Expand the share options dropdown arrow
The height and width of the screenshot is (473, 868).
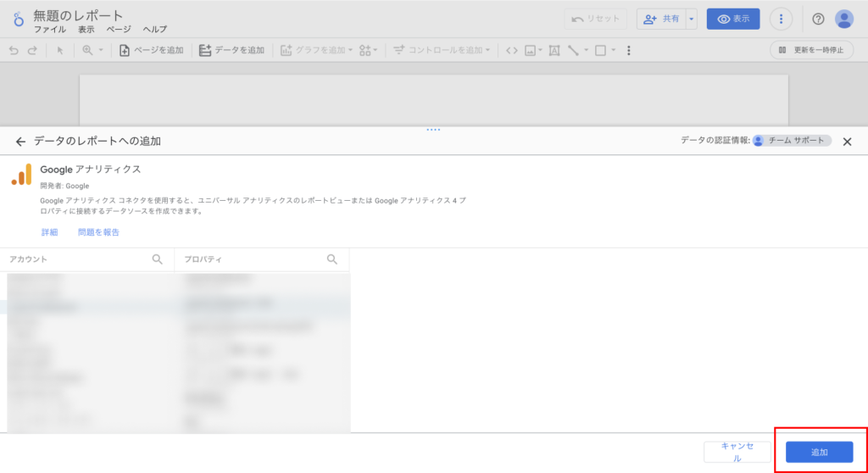pos(692,19)
